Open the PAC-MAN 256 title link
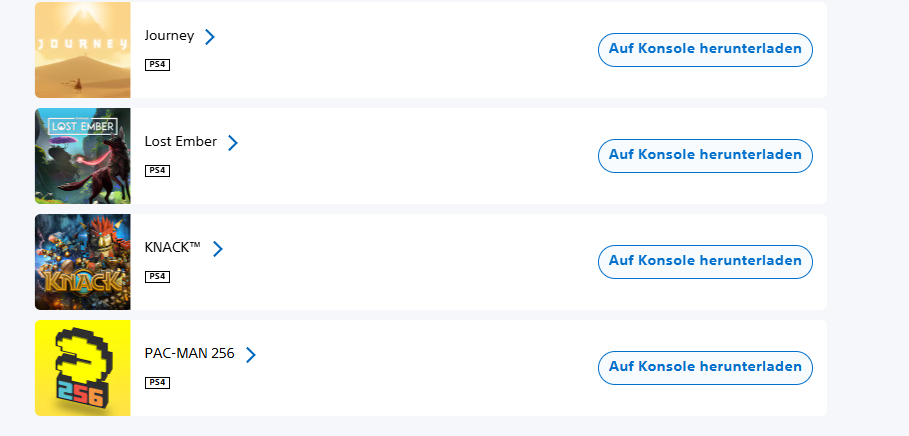 pos(190,354)
